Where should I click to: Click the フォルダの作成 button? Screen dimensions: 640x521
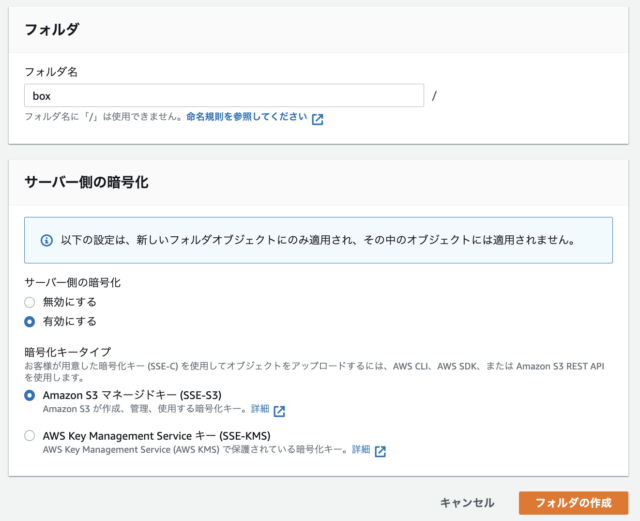[x=573, y=503]
